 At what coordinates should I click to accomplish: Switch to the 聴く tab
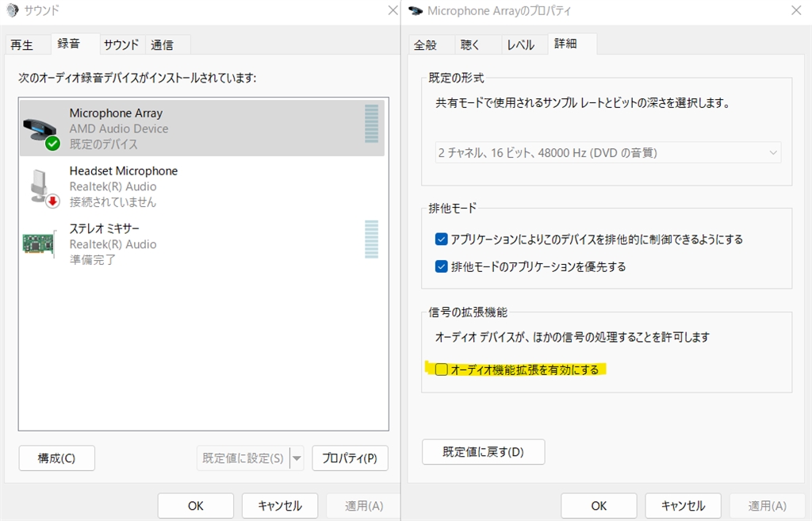coord(470,44)
